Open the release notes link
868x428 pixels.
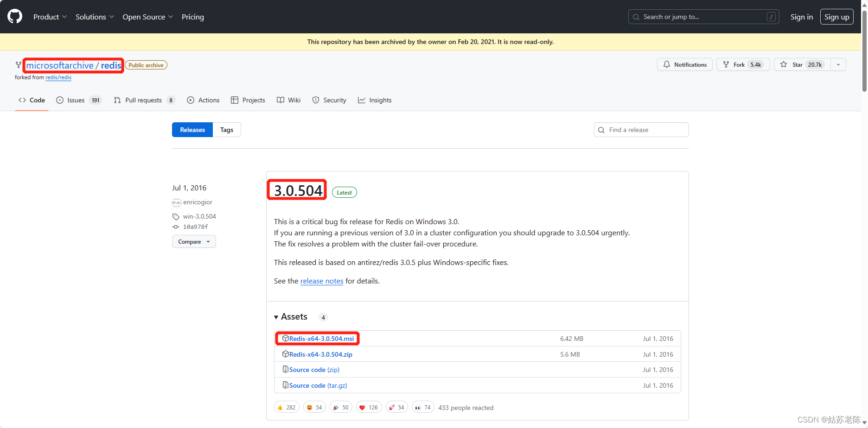click(x=322, y=281)
